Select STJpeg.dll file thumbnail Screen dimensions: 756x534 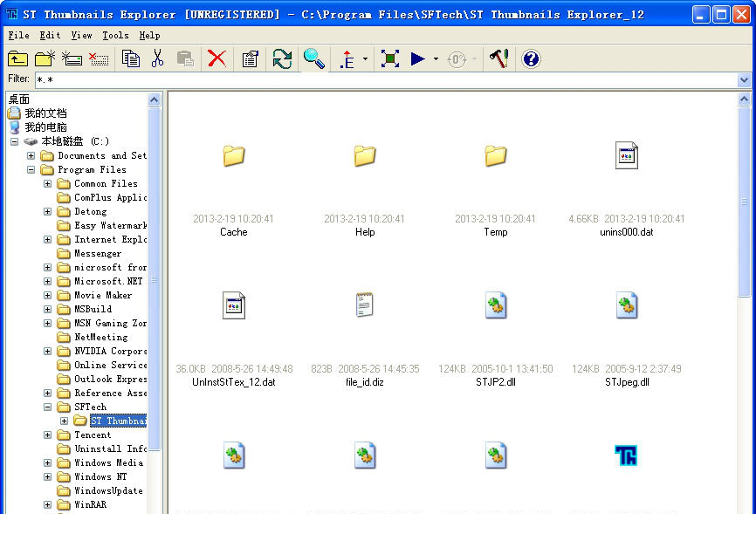[x=626, y=305]
